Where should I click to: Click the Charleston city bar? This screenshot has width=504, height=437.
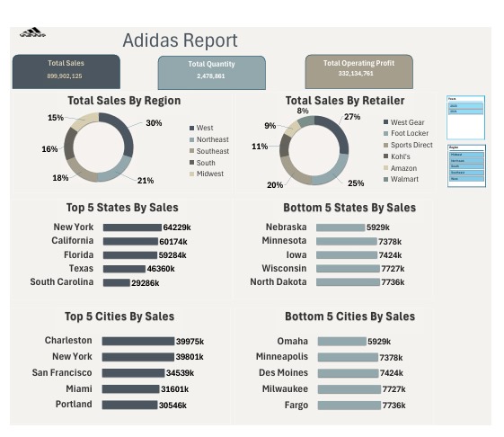click(138, 341)
